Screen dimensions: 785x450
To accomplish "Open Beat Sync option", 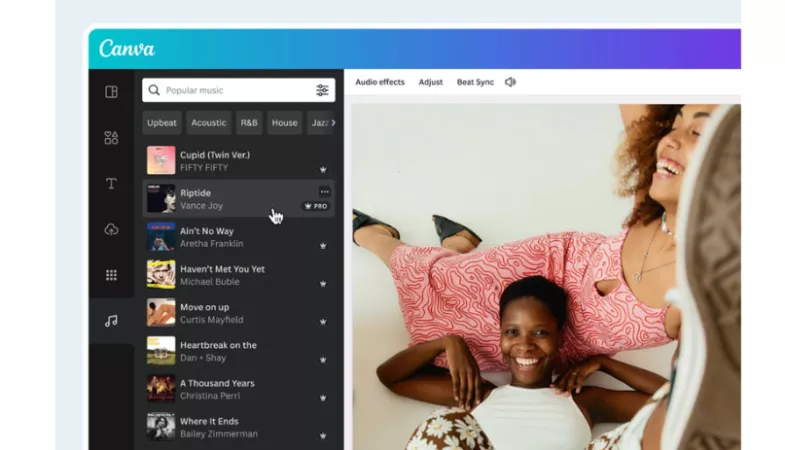I will [x=475, y=82].
